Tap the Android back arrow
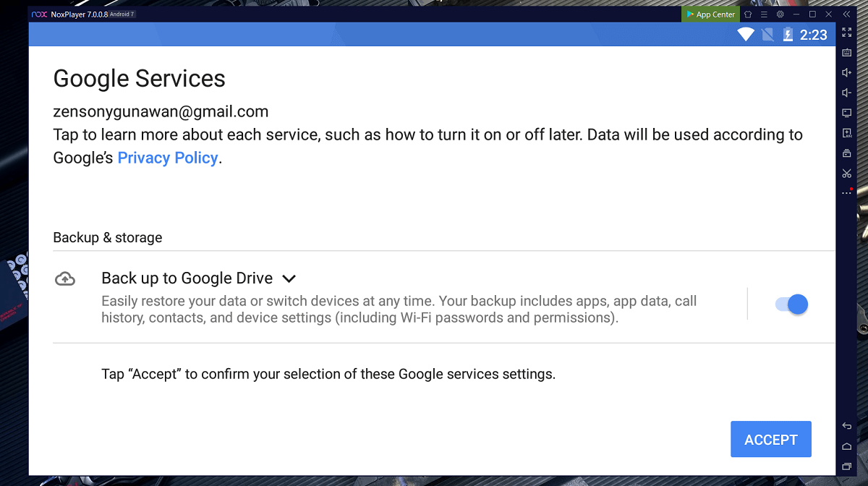The image size is (868, 486). click(x=846, y=426)
